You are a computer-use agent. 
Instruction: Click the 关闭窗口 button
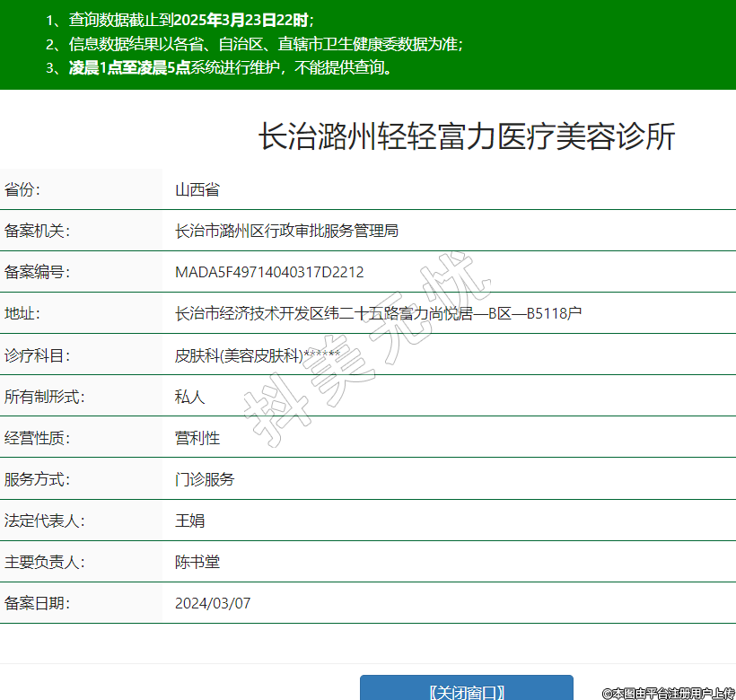[x=466, y=689]
